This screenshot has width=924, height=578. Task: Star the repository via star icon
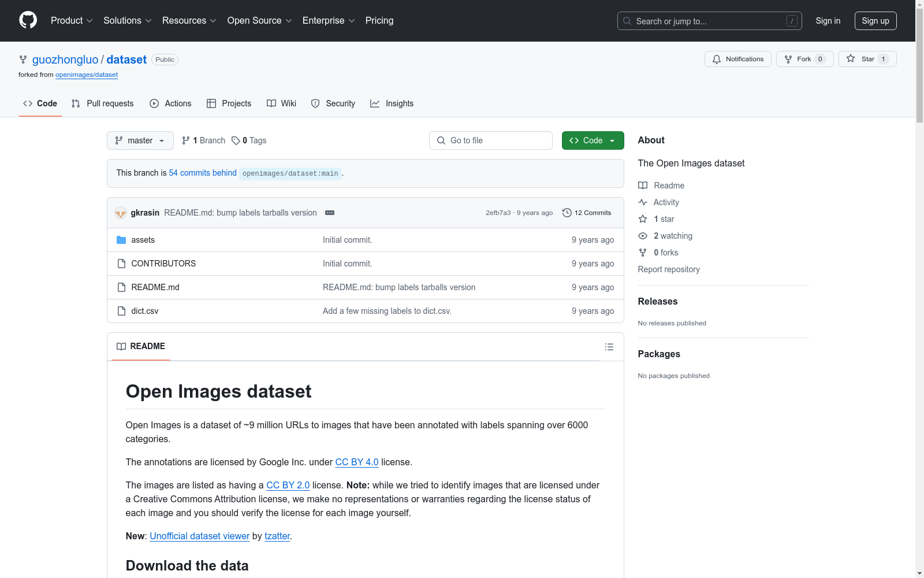(x=851, y=58)
